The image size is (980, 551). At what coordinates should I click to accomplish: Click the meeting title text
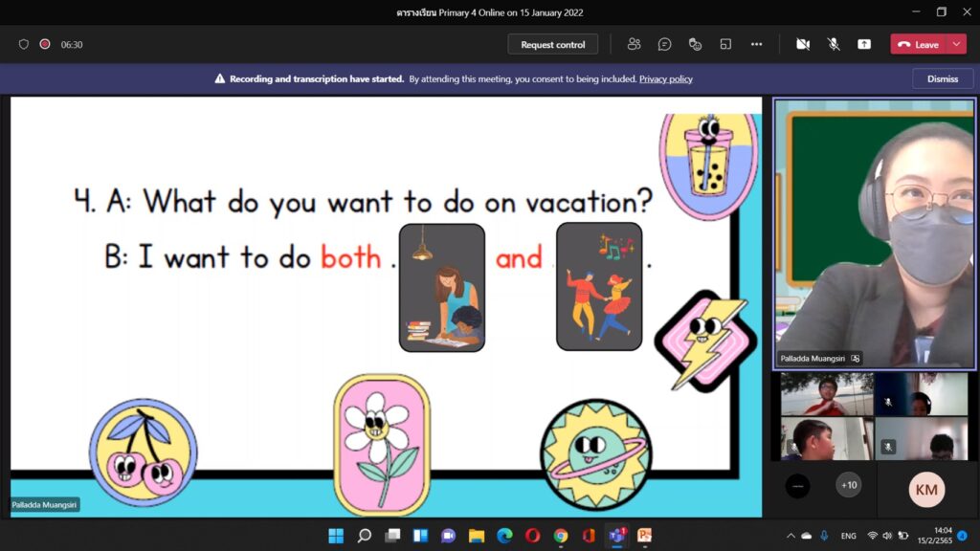click(489, 12)
